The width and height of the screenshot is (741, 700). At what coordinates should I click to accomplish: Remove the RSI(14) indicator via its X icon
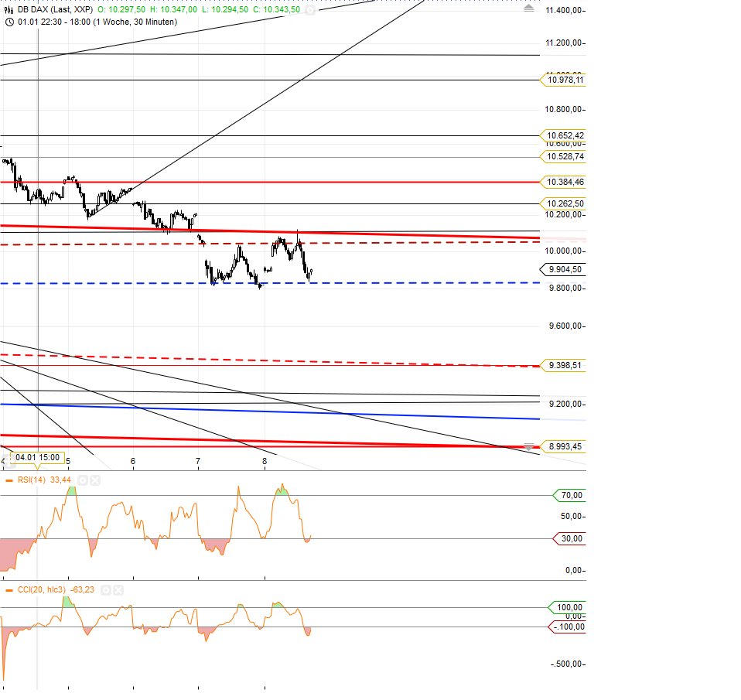pos(94,480)
